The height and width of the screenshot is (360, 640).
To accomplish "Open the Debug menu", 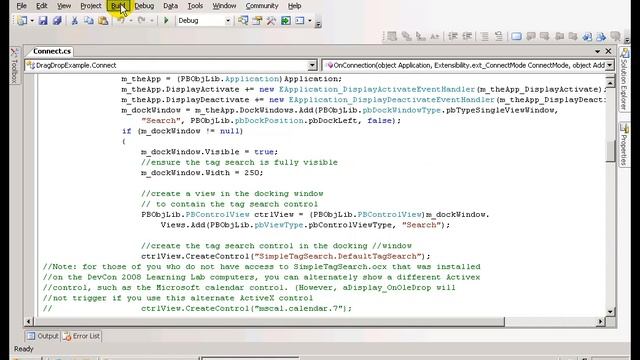I will (144, 6).
